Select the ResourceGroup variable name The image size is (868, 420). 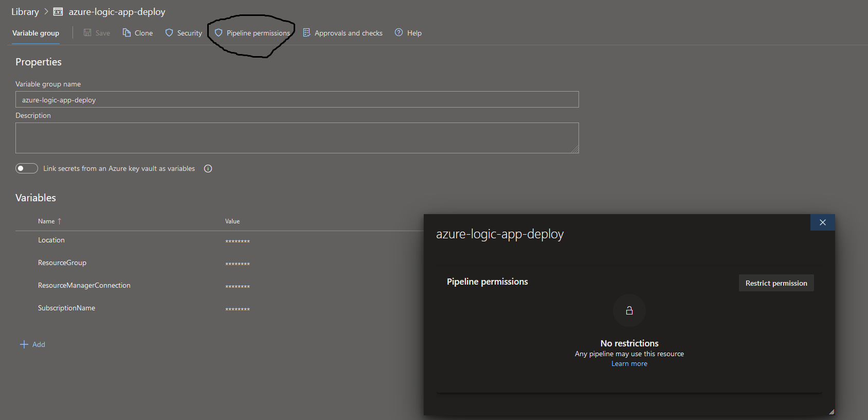(x=62, y=262)
